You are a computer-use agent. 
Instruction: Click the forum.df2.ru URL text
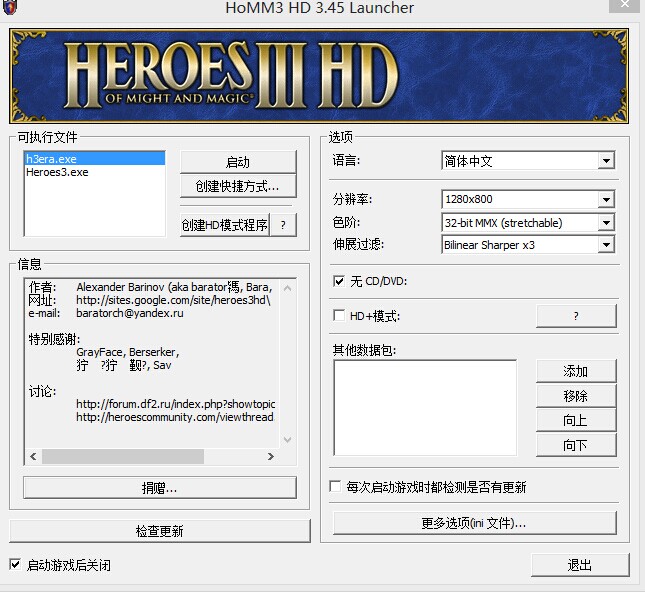pyautogui.click(x=176, y=404)
